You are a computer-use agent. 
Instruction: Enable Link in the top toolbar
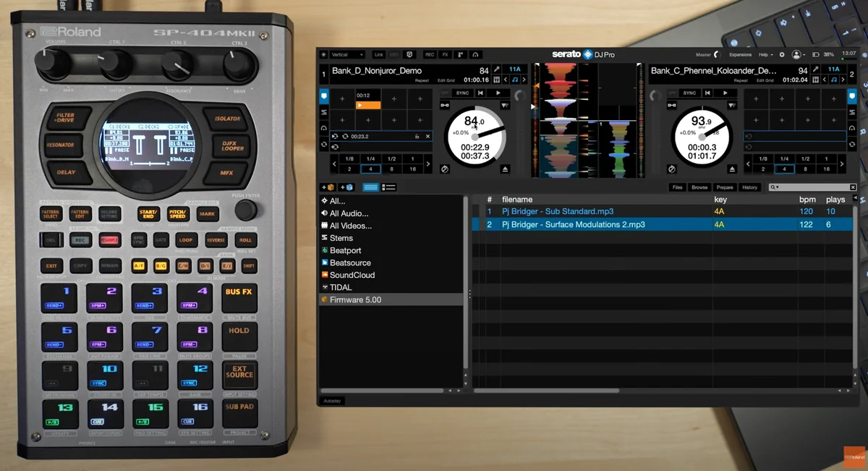pyautogui.click(x=378, y=54)
